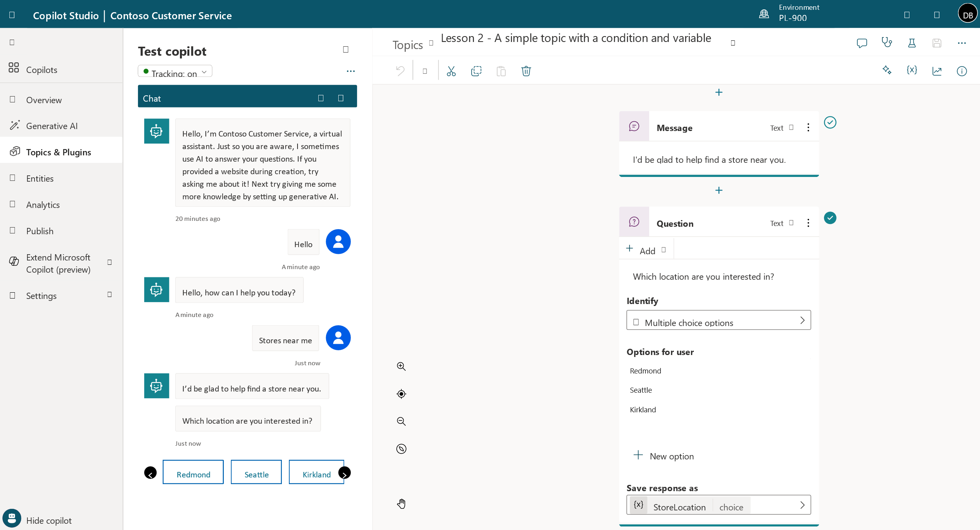Show topic details via info icon

(x=962, y=71)
